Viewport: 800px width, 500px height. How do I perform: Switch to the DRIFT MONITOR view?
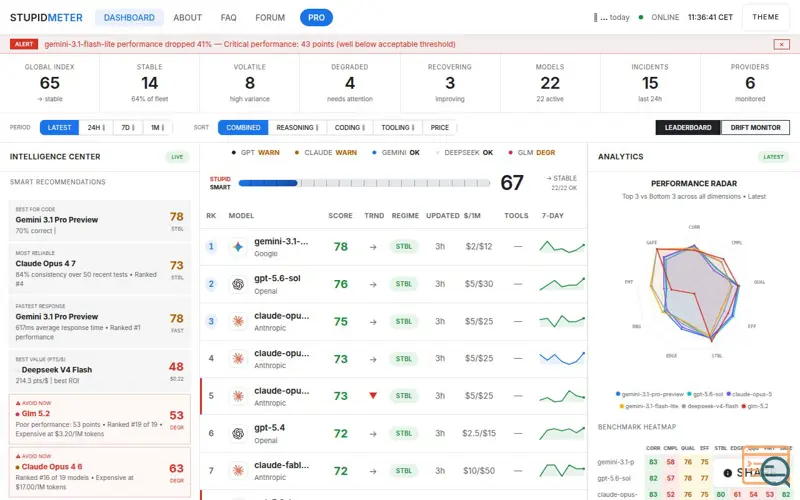coord(755,128)
